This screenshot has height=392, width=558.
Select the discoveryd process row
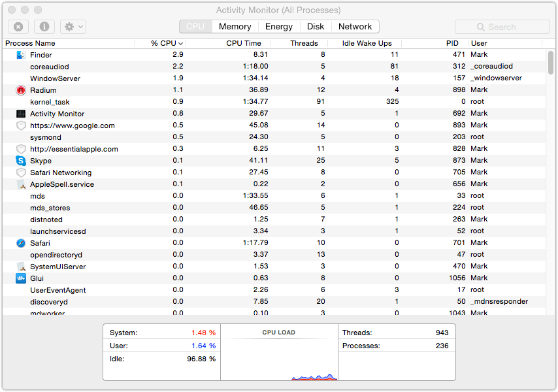click(274, 301)
